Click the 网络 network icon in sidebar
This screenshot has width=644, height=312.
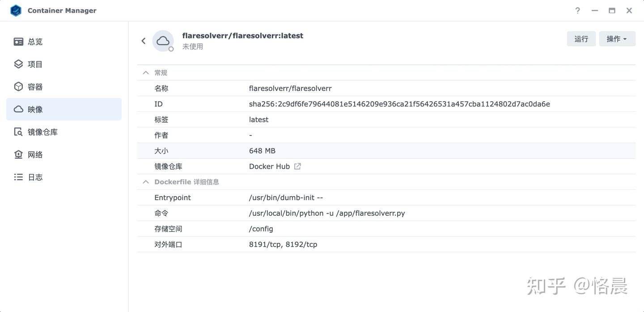click(x=18, y=154)
